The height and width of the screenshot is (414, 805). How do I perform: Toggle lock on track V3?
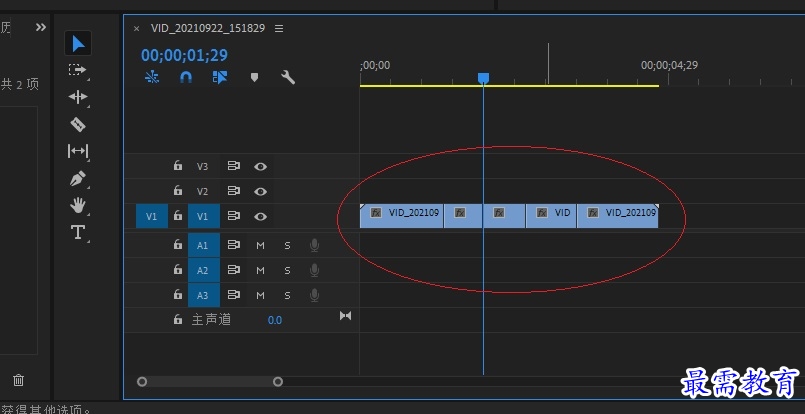[178, 165]
